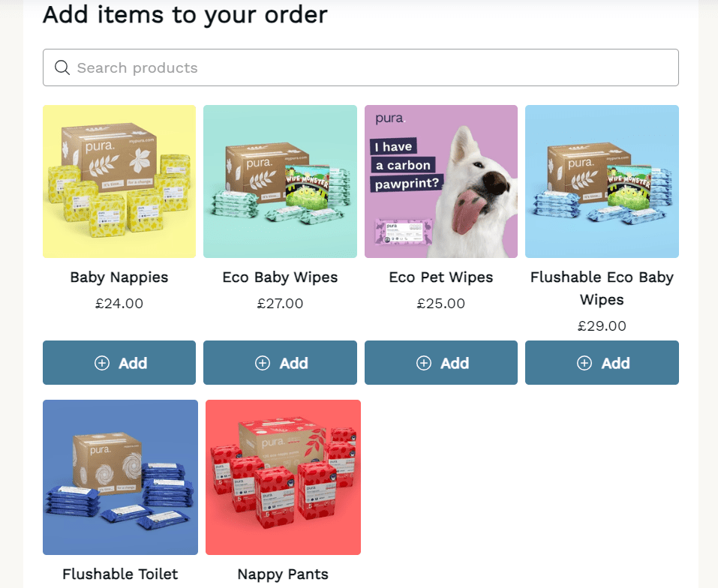This screenshot has height=588, width=718.
Task: Click the plus icon on Flushable Eco Baby Wipes button
Action: point(584,362)
